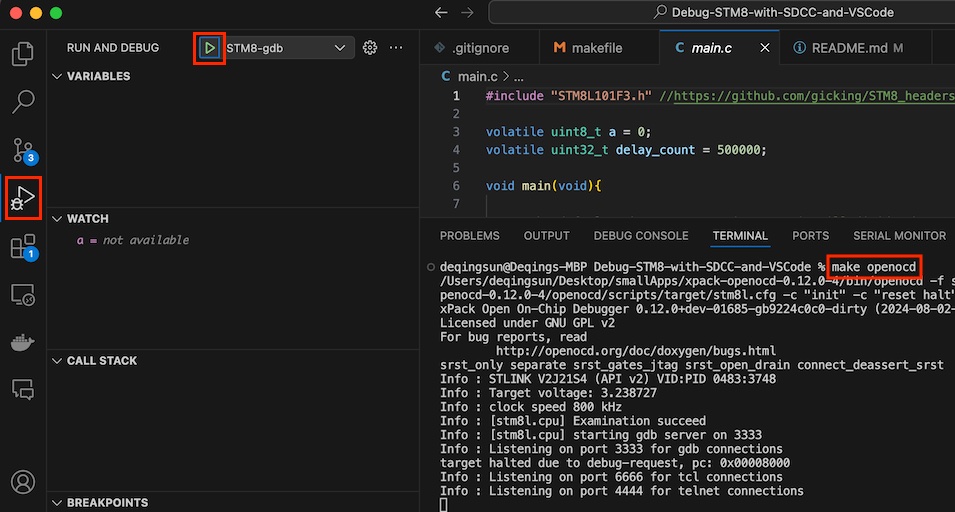Collapse the CALL STACK section

coord(57,360)
